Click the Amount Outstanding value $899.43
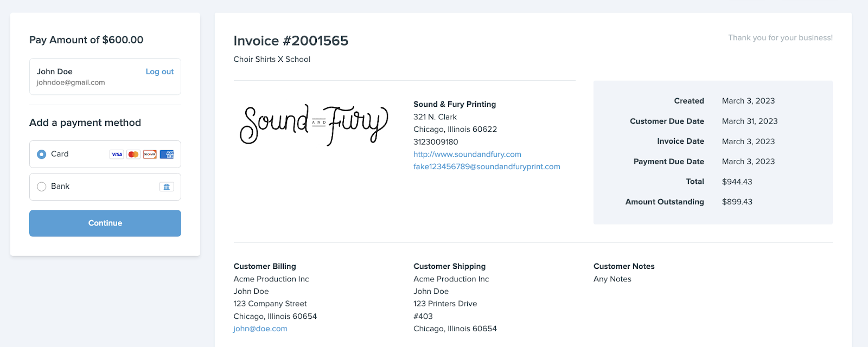 point(737,202)
